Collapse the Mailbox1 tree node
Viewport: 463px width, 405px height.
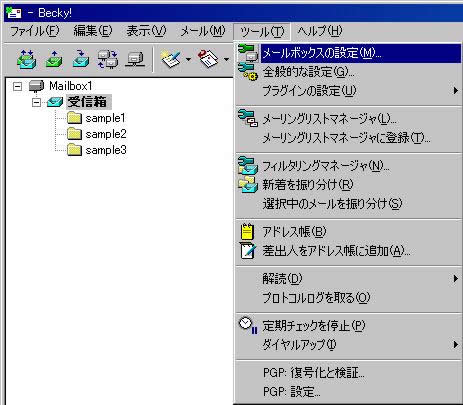pos(17,87)
